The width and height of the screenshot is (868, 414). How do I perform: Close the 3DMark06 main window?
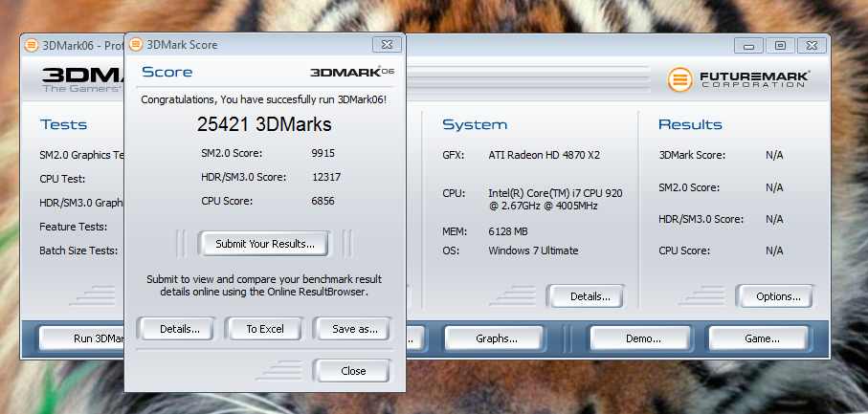tap(812, 46)
